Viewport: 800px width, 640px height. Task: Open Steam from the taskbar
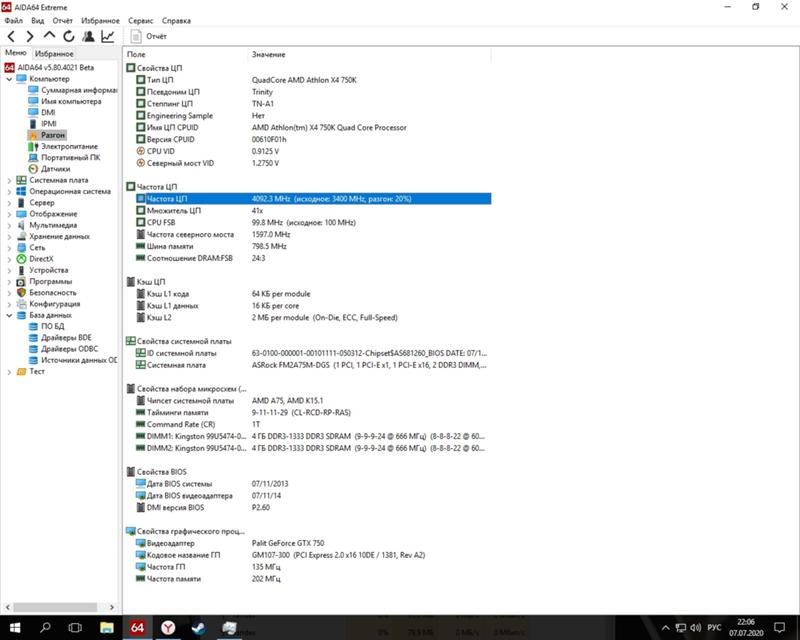[x=198, y=627]
